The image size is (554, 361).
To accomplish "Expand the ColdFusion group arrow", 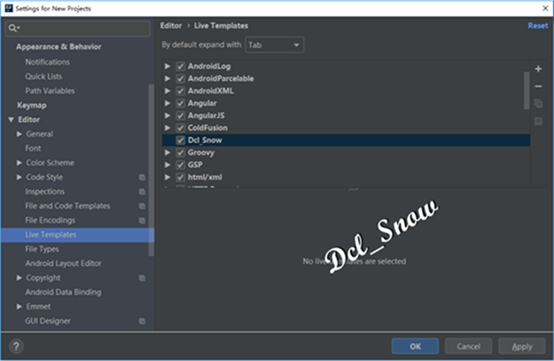I will tap(167, 128).
